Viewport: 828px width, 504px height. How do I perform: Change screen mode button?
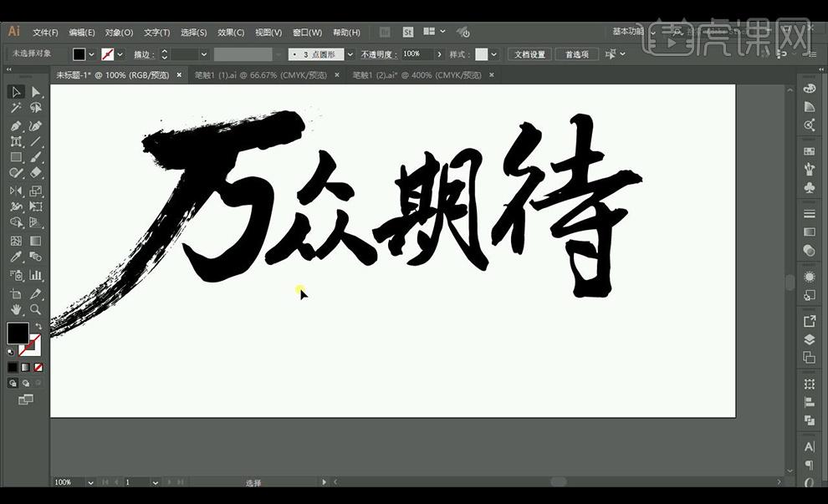point(25,400)
